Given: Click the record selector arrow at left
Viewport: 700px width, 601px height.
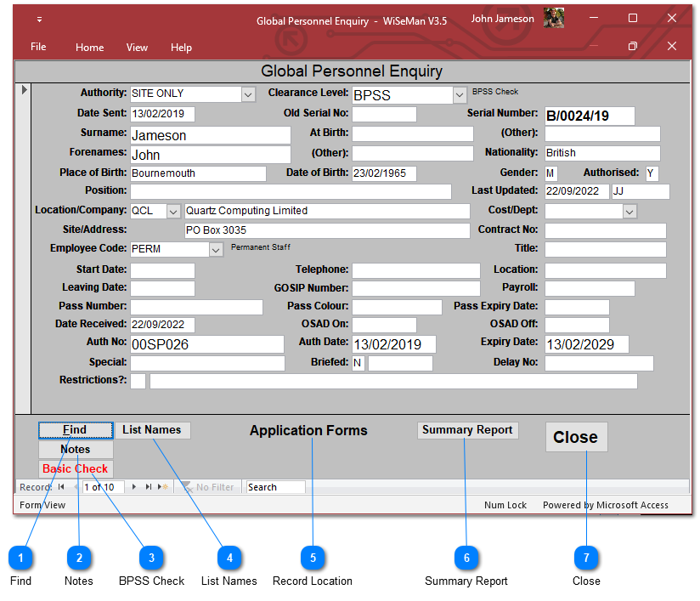Looking at the screenshot, I should (x=24, y=90).
